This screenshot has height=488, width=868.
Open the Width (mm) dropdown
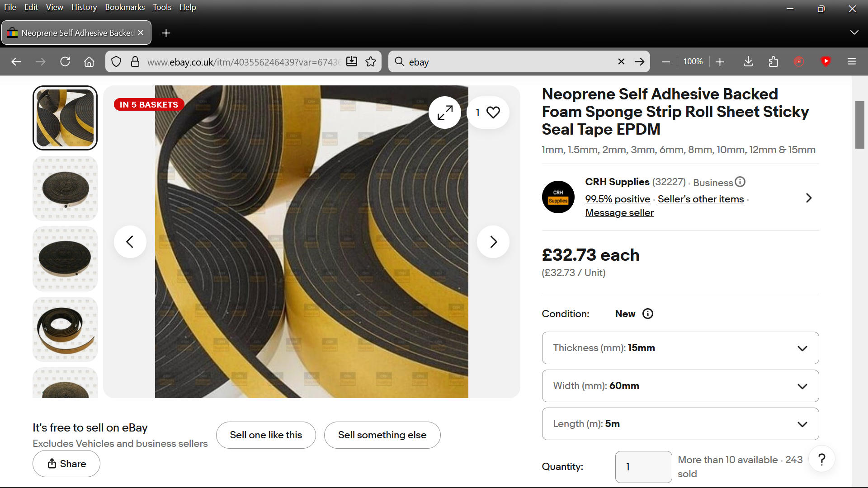[x=680, y=386]
